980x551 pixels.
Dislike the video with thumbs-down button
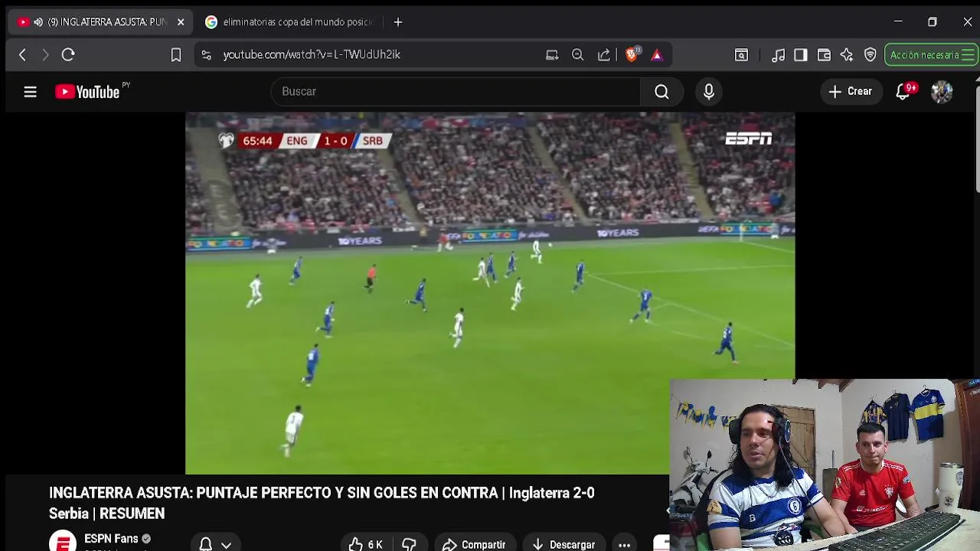pos(409,544)
